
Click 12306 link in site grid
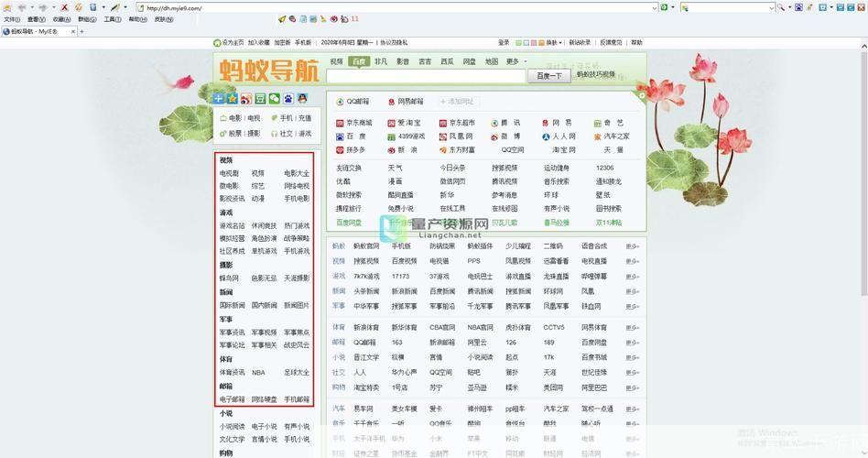click(604, 168)
